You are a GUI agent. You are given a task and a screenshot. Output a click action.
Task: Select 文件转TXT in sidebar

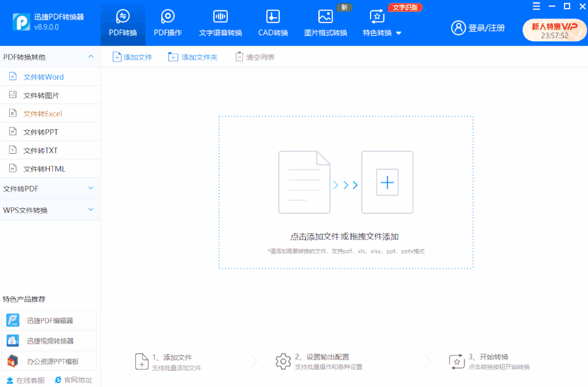(50, 150)
